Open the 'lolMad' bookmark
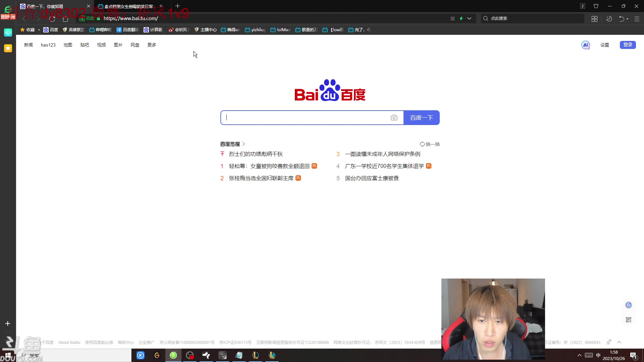 pyautogui.click(x=280, y=30)
